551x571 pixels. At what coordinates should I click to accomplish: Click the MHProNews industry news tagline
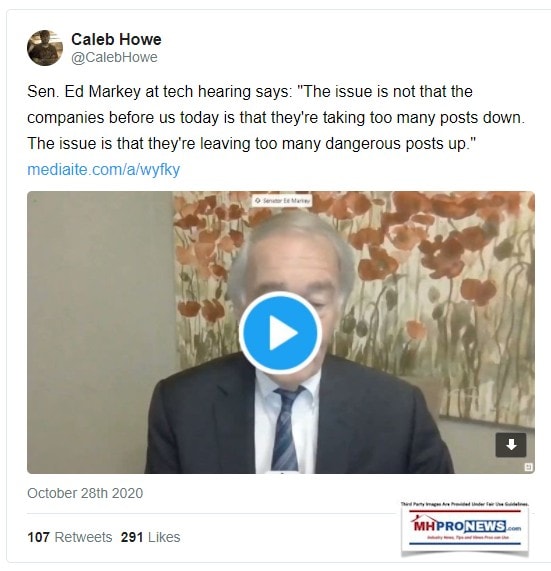tap(468, 537)
